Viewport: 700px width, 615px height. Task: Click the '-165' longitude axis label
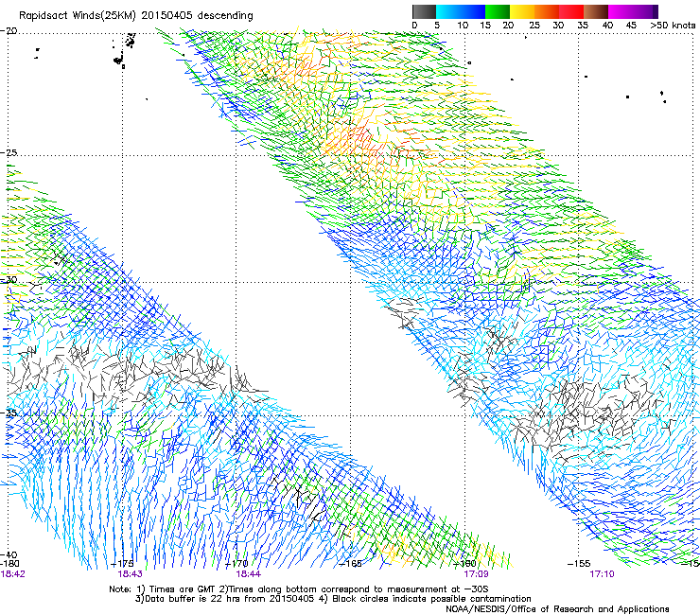(350, 564)
